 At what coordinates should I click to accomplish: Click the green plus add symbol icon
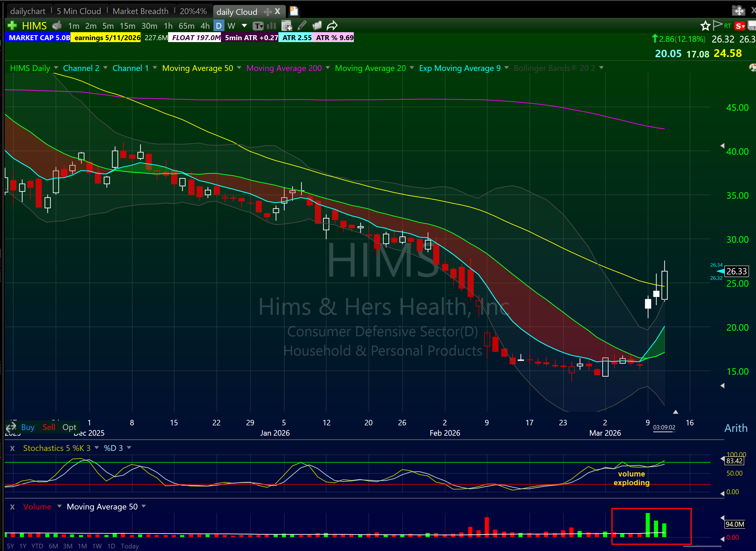(12, 26)
